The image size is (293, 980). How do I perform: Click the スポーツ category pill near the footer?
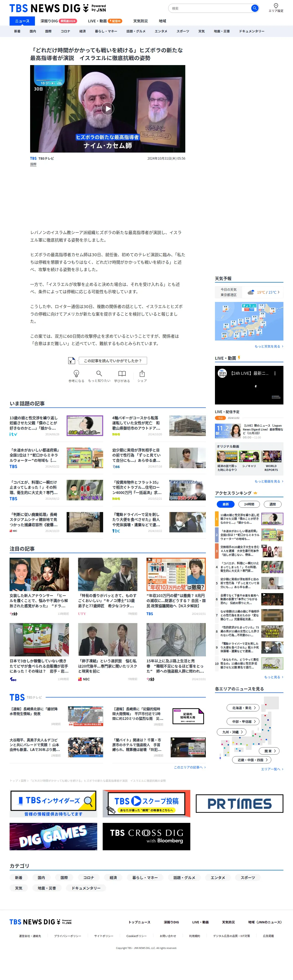pos(248,878)
